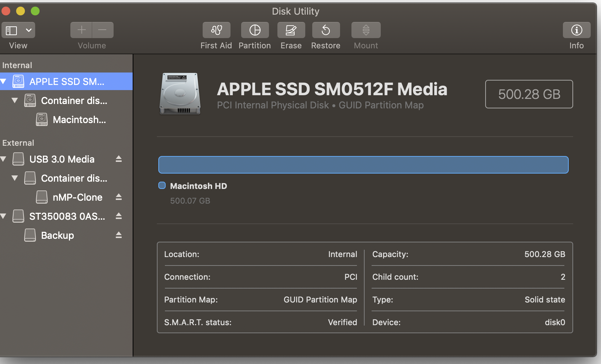Click the Backup drive icon
Viewport: 601px width, 364px height.
tap(30, 235)
